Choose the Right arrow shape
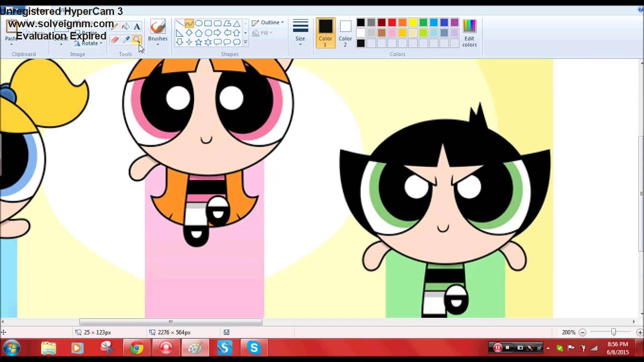Viewport: 644px width, 362px height. (x=218, y=33)
